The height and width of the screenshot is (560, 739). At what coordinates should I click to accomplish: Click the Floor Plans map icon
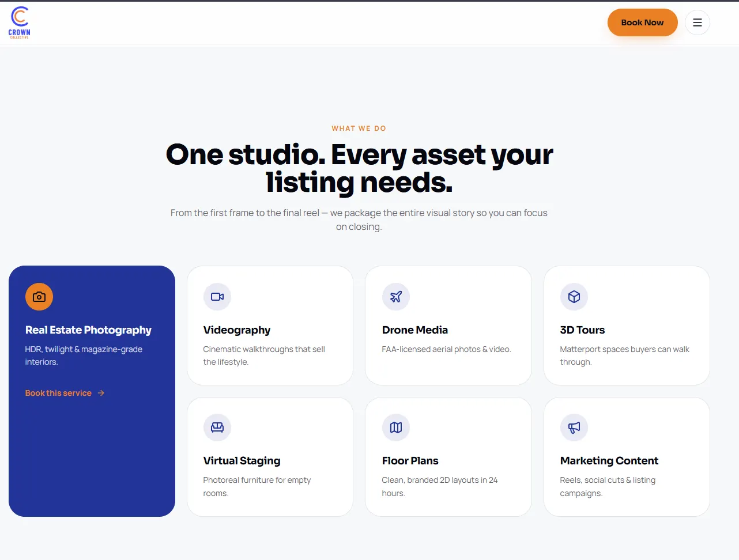(396, 427)
